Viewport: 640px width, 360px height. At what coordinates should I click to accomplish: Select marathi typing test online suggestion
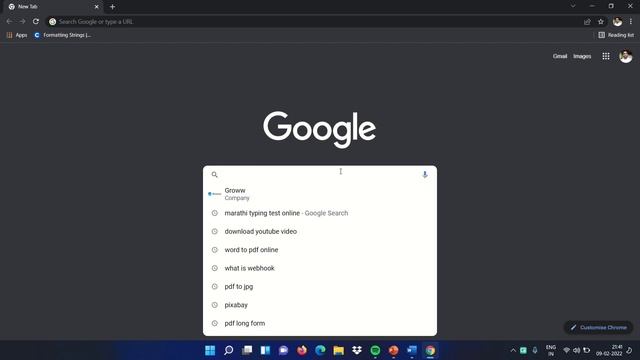(x=320, y=213)
